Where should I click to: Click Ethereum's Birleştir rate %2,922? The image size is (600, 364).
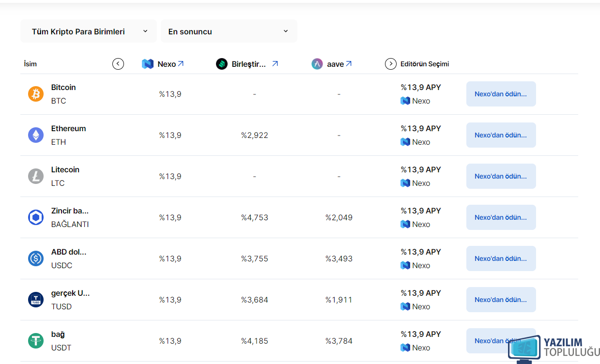pos(255,135)
